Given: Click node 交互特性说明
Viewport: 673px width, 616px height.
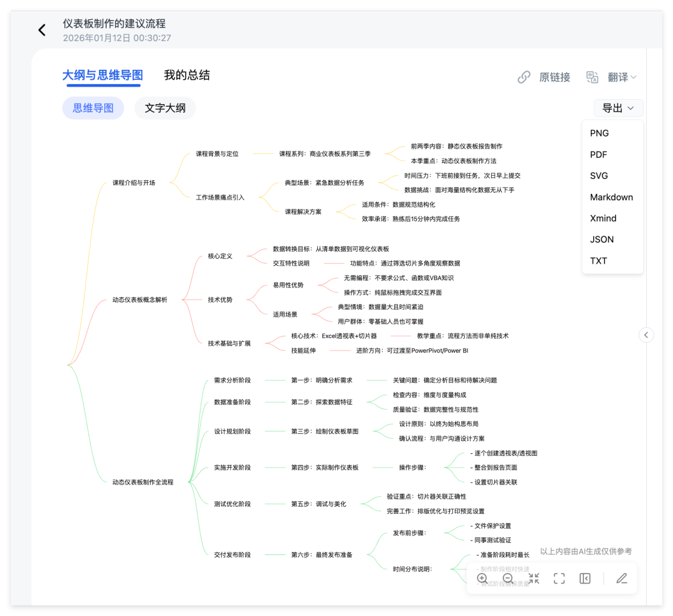Looking at the screenshot, I should (x=291, y=263).
